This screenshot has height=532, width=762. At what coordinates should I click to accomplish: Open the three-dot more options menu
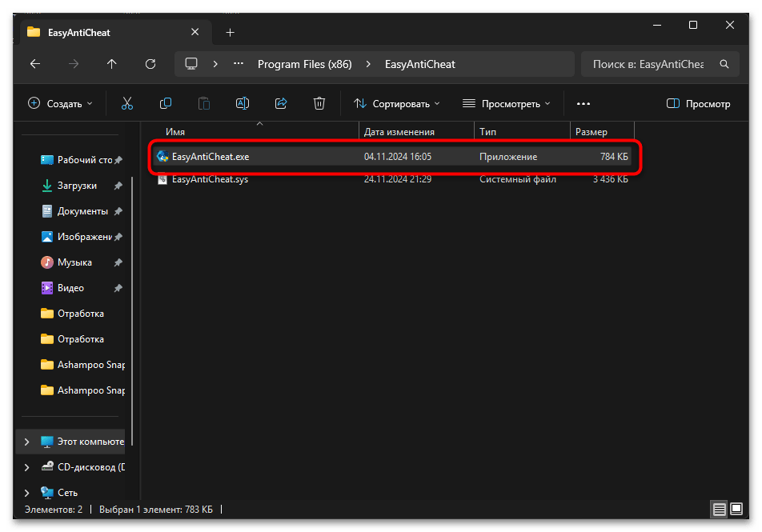[x=584, y=103]
